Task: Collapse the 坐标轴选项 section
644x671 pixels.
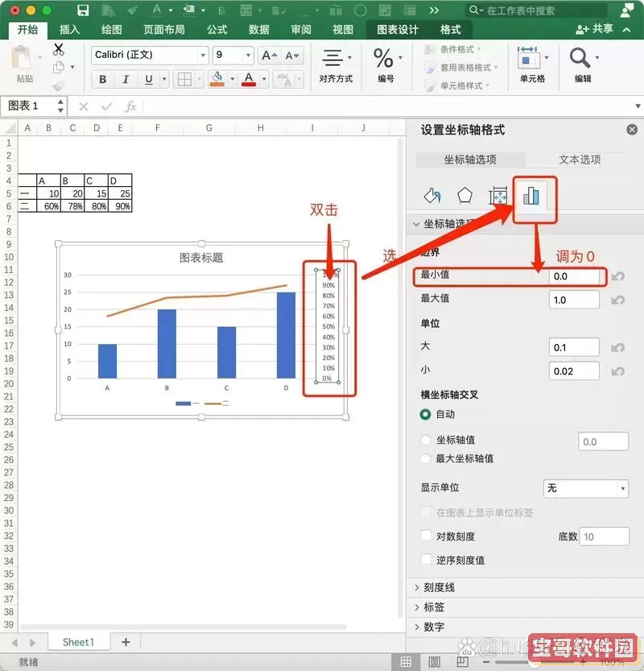Action: click(x=416, y=224)
